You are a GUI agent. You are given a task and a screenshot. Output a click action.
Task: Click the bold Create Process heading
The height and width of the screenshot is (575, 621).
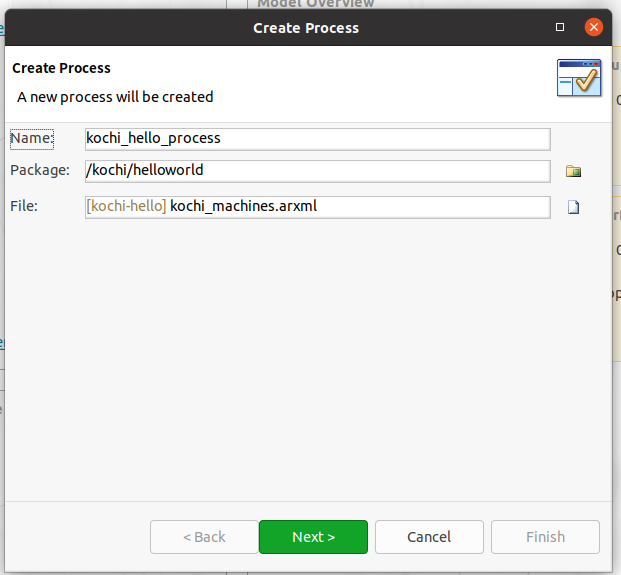61,68
